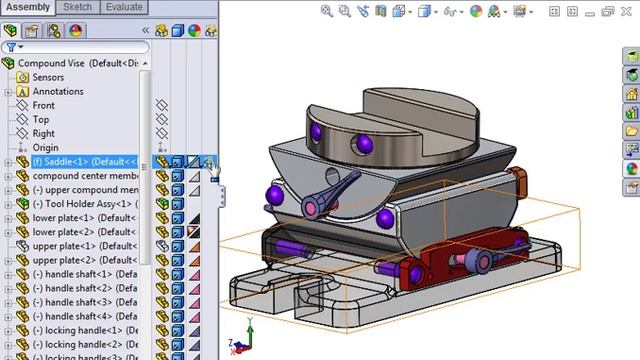Viewport: 640px width, 360px height.
Task: Click the Hide/Show column header icon
Action: coord(162,31)
